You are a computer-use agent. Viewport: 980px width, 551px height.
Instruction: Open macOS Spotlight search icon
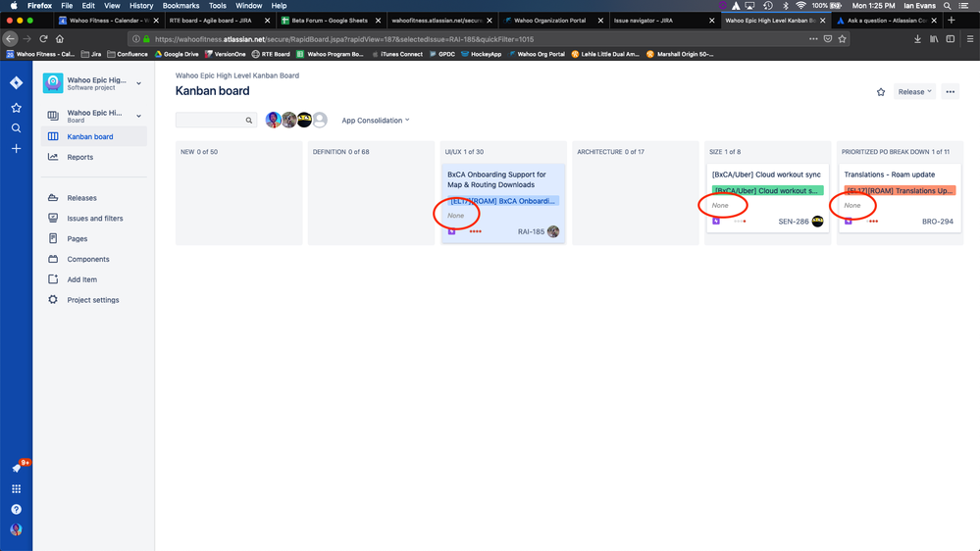[x=948, y=6]
